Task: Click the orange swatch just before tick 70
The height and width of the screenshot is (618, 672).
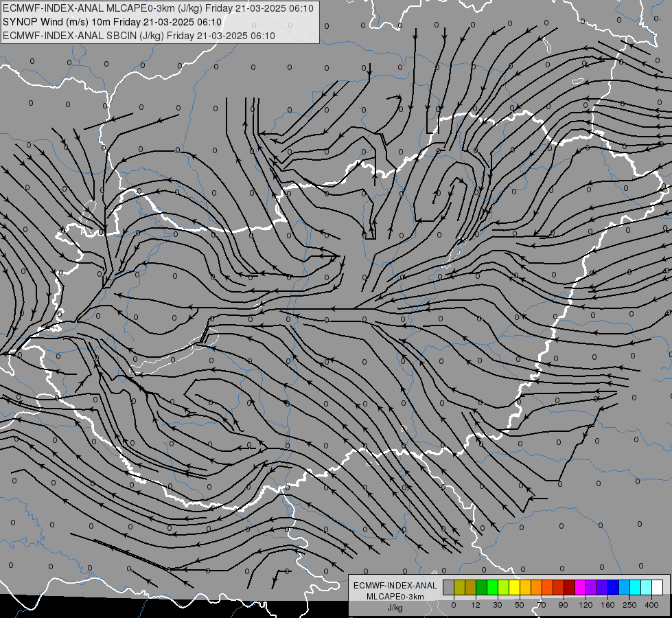Action: 536,588
